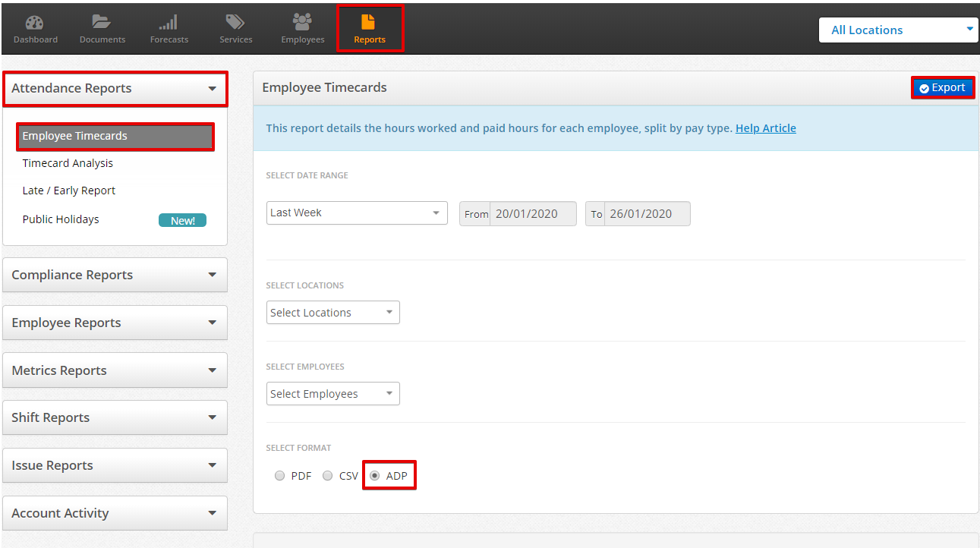Open the Select Locations dropdown

click(332, 313)
